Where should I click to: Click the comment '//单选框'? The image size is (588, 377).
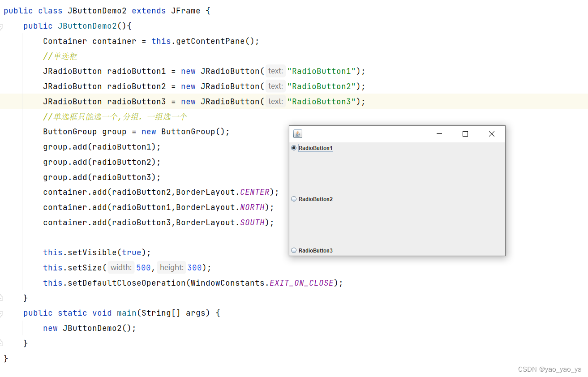click(60, 56)
